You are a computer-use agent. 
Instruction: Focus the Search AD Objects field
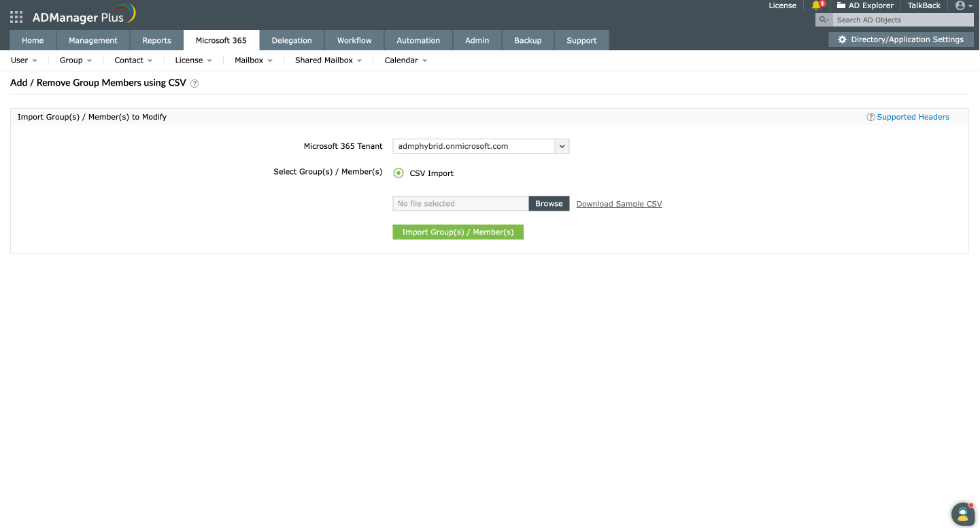tap(903, 20)
